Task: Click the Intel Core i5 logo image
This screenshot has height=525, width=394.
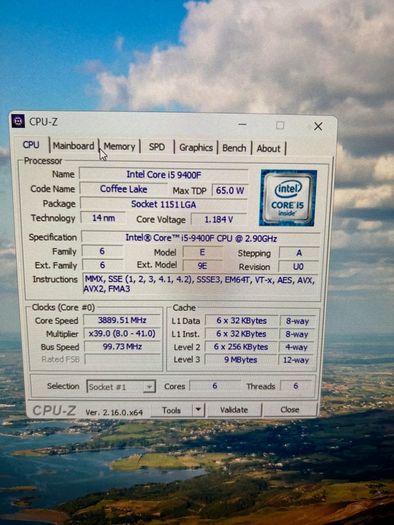Action: [288, 198]
